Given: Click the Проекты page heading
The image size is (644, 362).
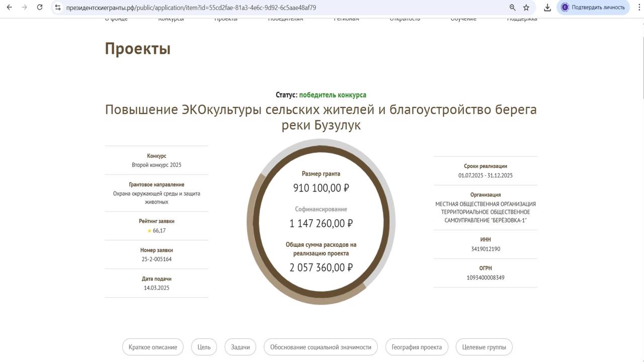Looking at the screenshot, I should (138, 49).
